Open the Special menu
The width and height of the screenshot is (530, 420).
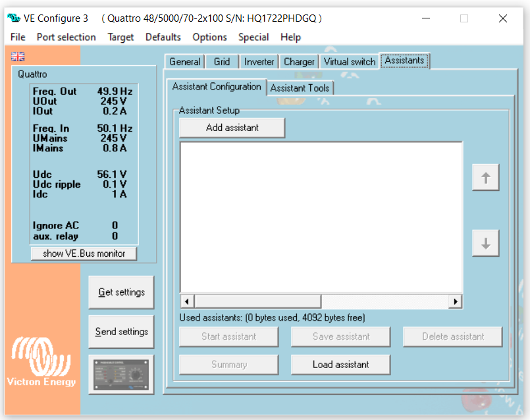pyautogui.click(x=253, y=37)
